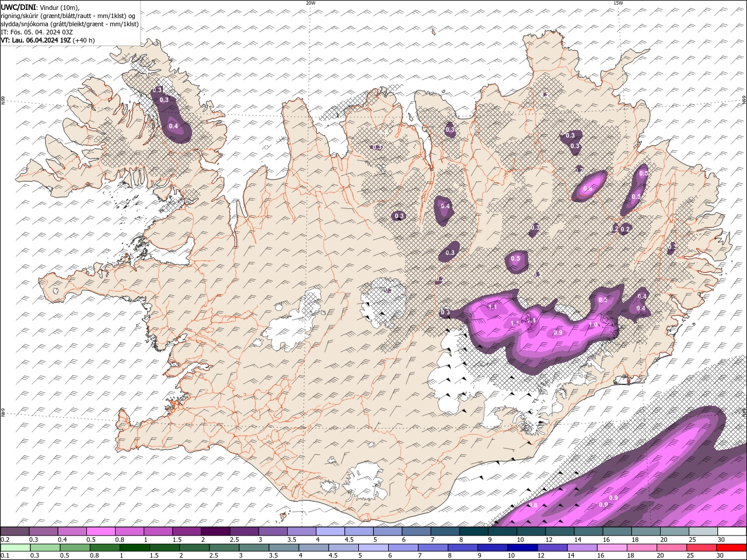Click the '0.9' value inside the large pink patch on land
Viewport: 747px width, 560px height.
point(558,332)
